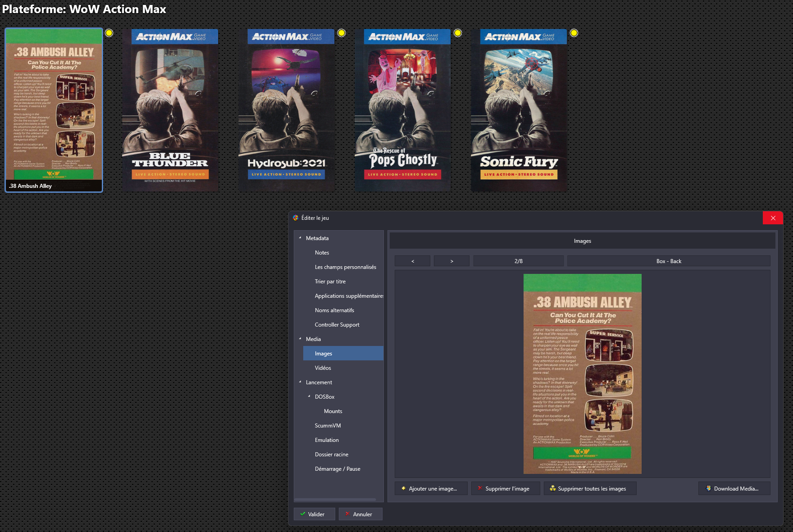
Task: Open Controller Support settings
Action: (x=337, y=325)
